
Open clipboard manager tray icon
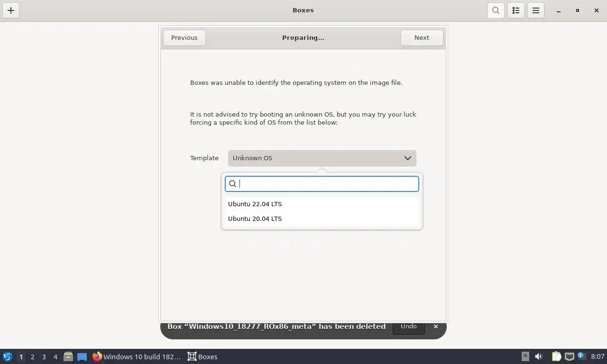556,356
